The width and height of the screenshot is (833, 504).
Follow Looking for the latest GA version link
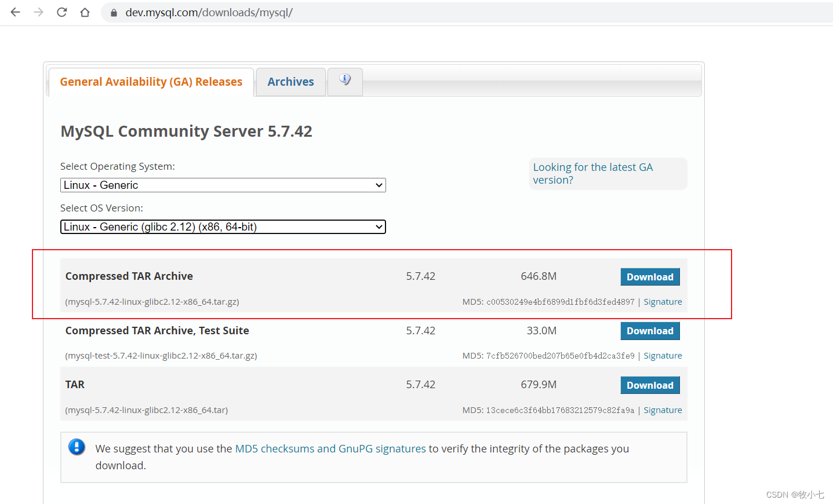click(x=593, y=173)
